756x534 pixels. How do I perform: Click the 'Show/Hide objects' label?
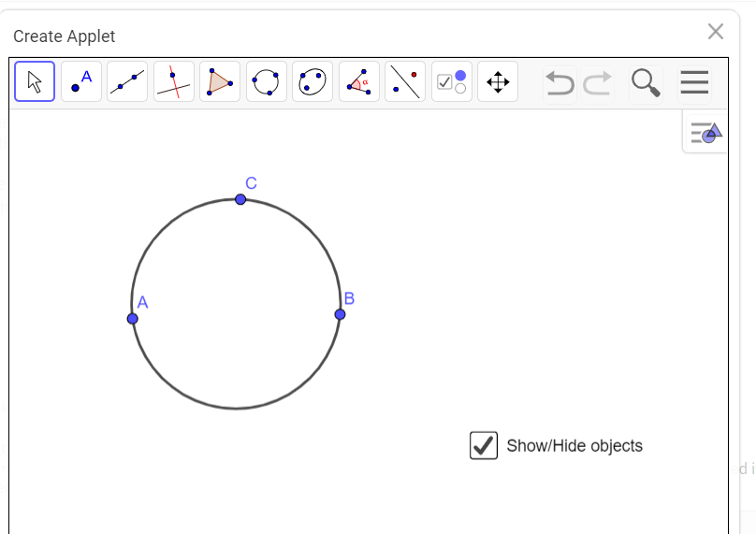click(574, 446)
